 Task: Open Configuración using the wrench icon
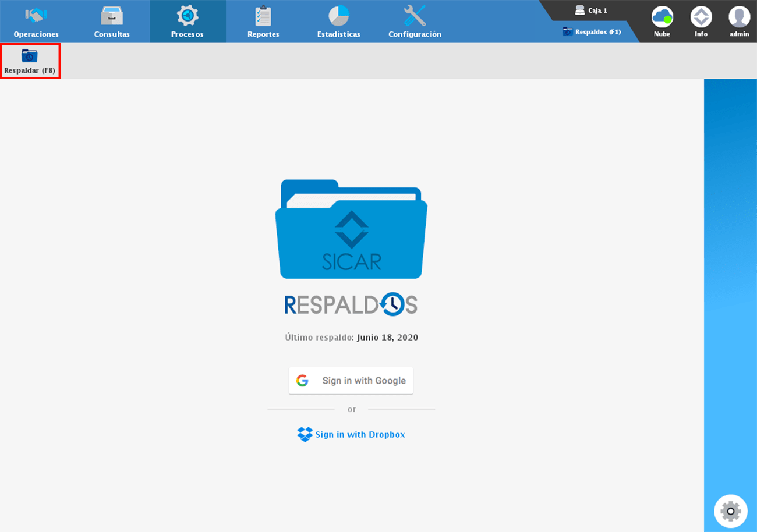[414, 16]
